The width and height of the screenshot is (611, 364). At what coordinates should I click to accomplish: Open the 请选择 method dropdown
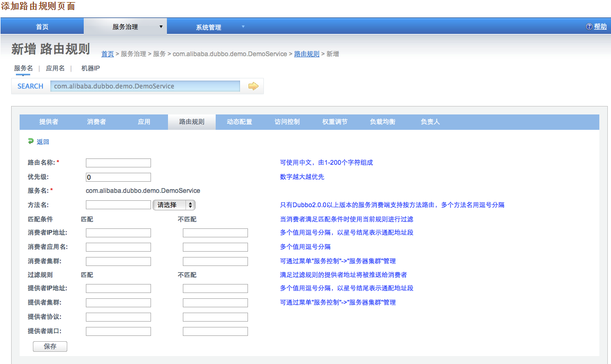coord(174,205)
